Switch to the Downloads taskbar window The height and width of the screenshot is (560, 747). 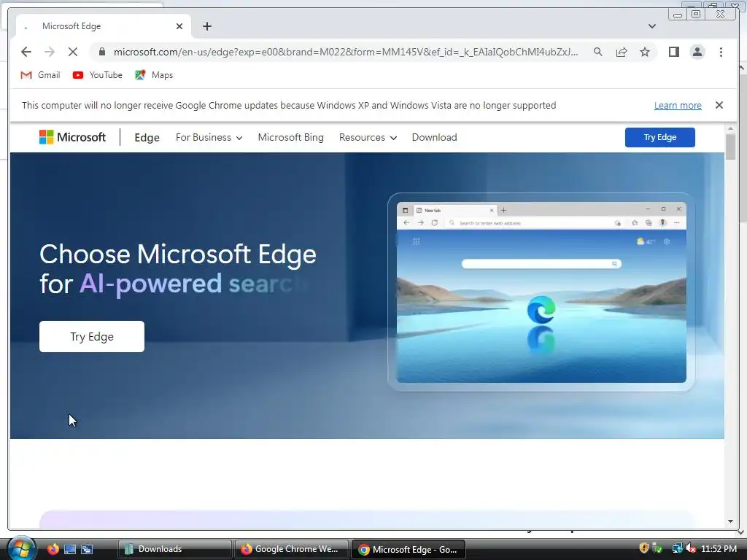click(174, 549)
